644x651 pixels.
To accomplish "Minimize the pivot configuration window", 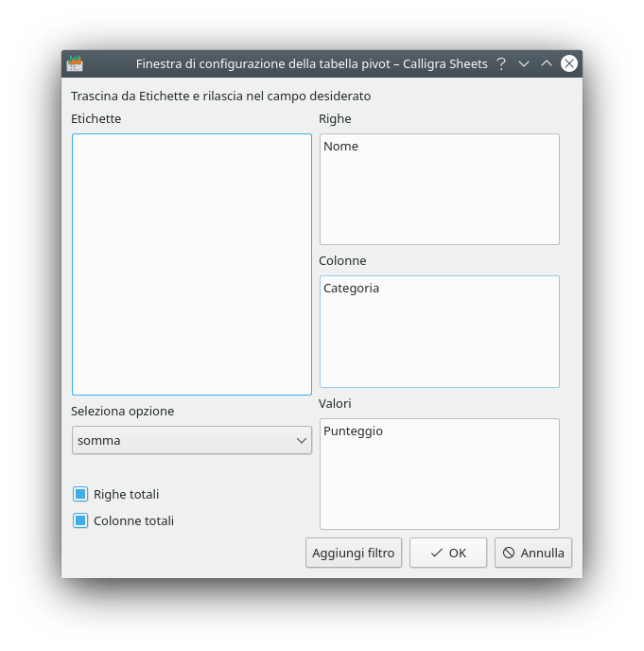I will coord(524,63).
